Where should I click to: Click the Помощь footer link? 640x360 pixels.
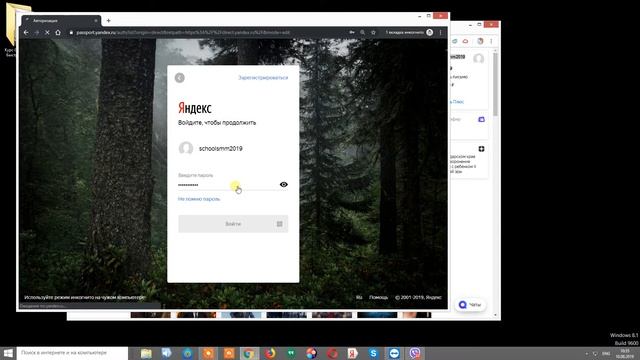click(x=378, y=297)
